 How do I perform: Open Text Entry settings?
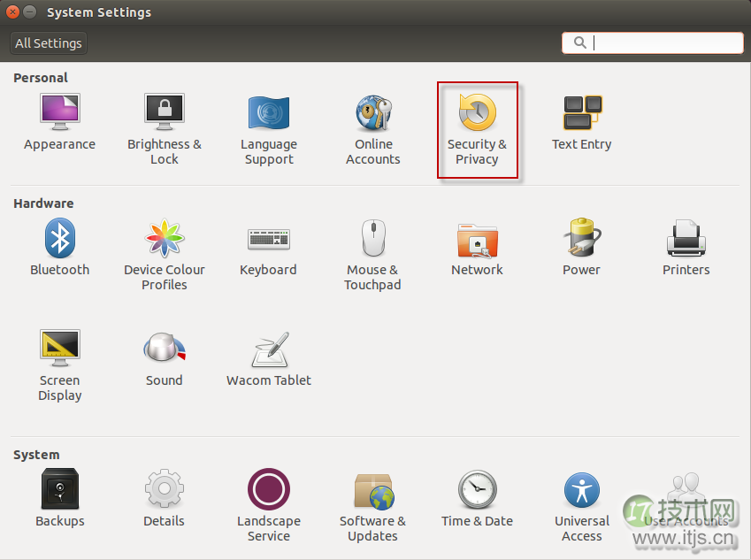pos(581,124)
